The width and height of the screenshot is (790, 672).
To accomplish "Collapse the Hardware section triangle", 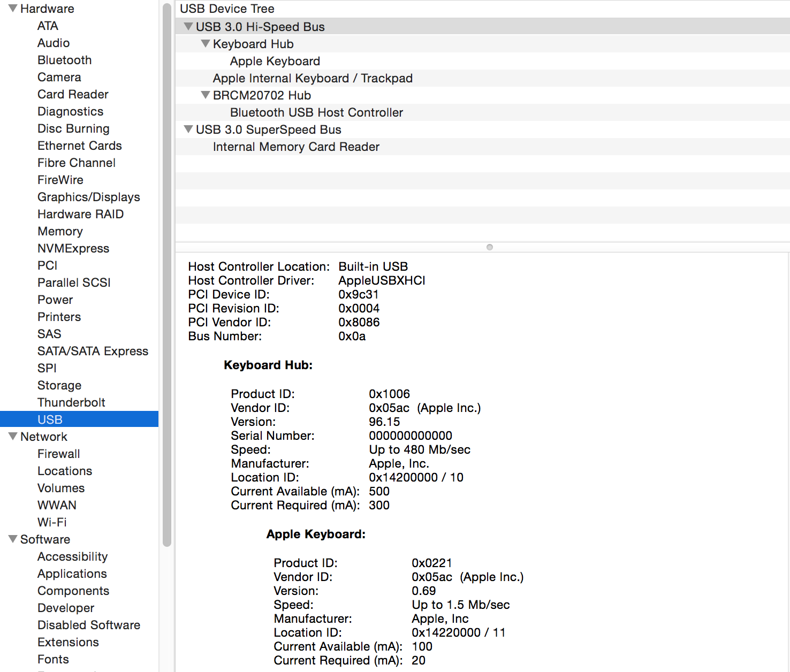I will 13,9.
